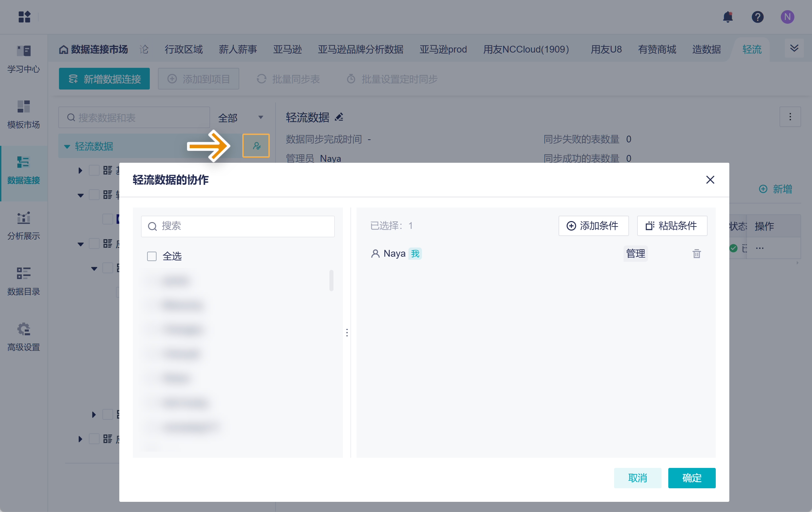Check the 全选 checkbox
The image size is (812, 512).
[152, 256]
